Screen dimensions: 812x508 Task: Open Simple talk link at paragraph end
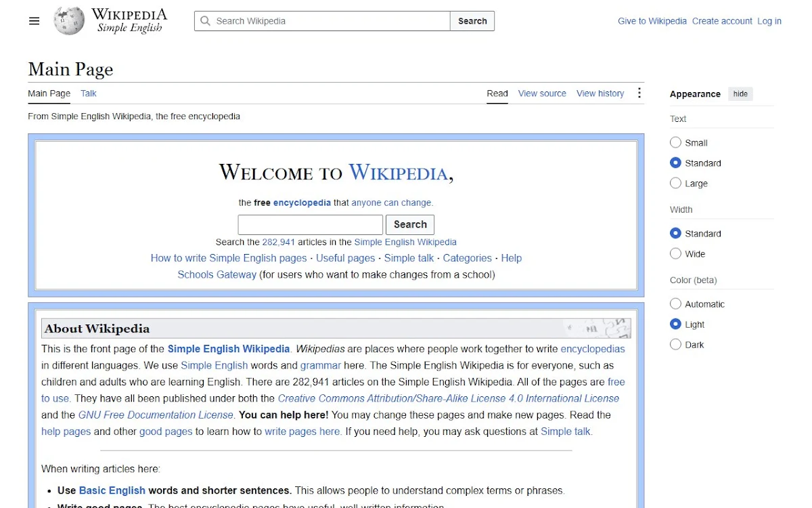566,431
